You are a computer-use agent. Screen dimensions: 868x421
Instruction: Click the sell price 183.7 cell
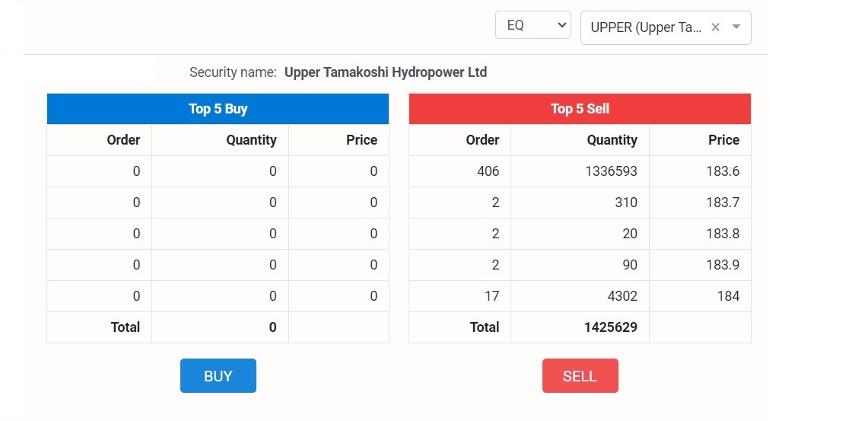pyautogui.click(x=701, y=203)
